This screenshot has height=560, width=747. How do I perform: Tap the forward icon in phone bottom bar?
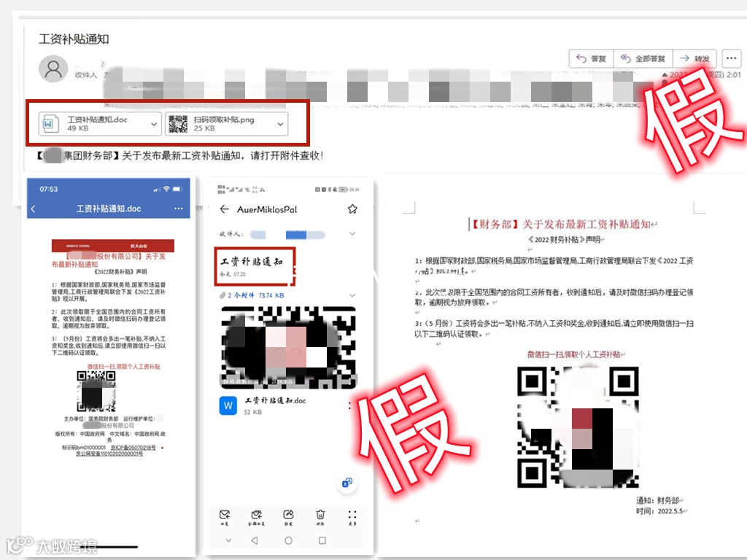coord(288,517)
